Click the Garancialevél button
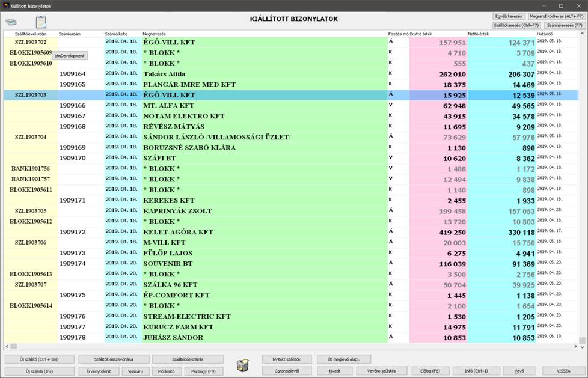This screenshot has height=378, width=588. pos(287,371)
